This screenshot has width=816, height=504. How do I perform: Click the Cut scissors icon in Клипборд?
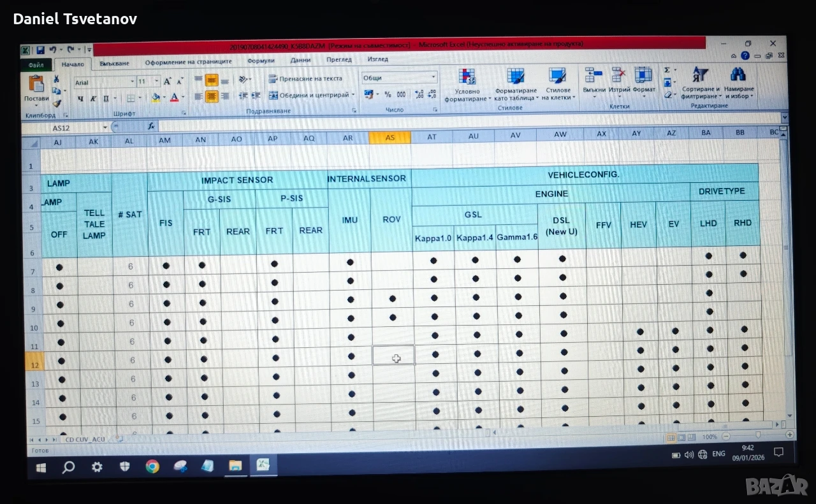pyautogui.click(x=56, y=80)
